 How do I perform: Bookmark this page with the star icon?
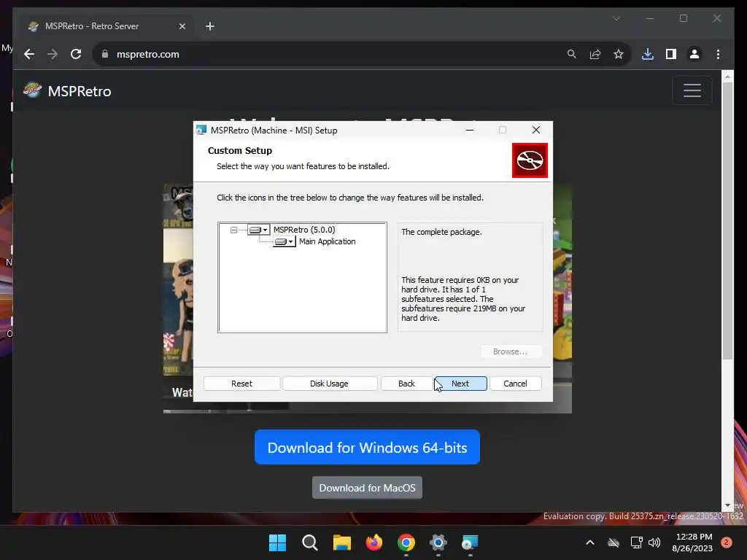pyautogui.click(x=619, y=54)
